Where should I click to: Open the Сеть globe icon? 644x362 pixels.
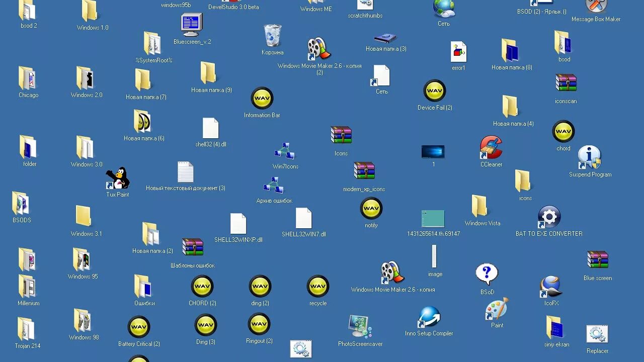tap(444, 9)
